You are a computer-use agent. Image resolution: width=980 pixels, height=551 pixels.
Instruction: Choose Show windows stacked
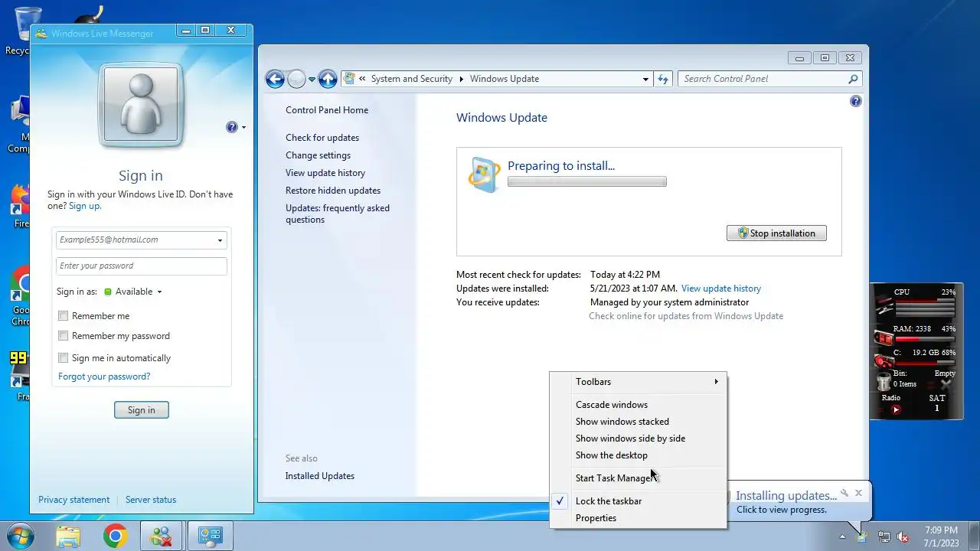click(638, 422)
